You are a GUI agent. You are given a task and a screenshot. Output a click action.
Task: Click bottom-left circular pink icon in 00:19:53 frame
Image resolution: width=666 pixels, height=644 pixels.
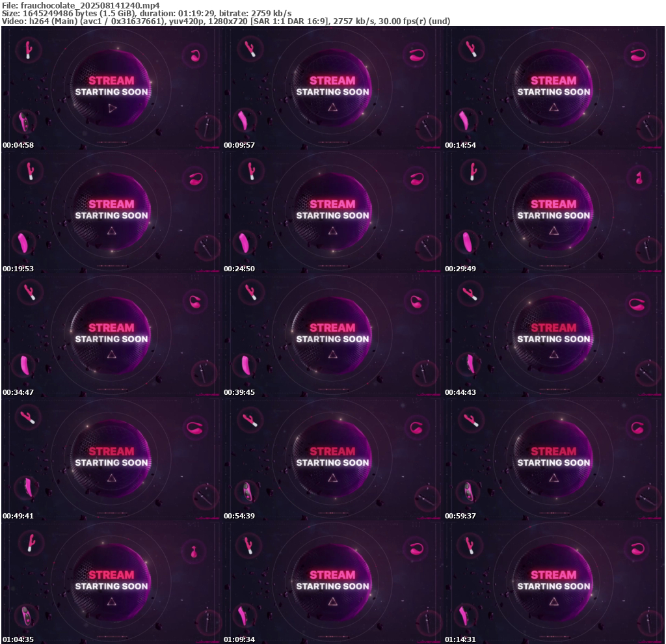point(25,243)
